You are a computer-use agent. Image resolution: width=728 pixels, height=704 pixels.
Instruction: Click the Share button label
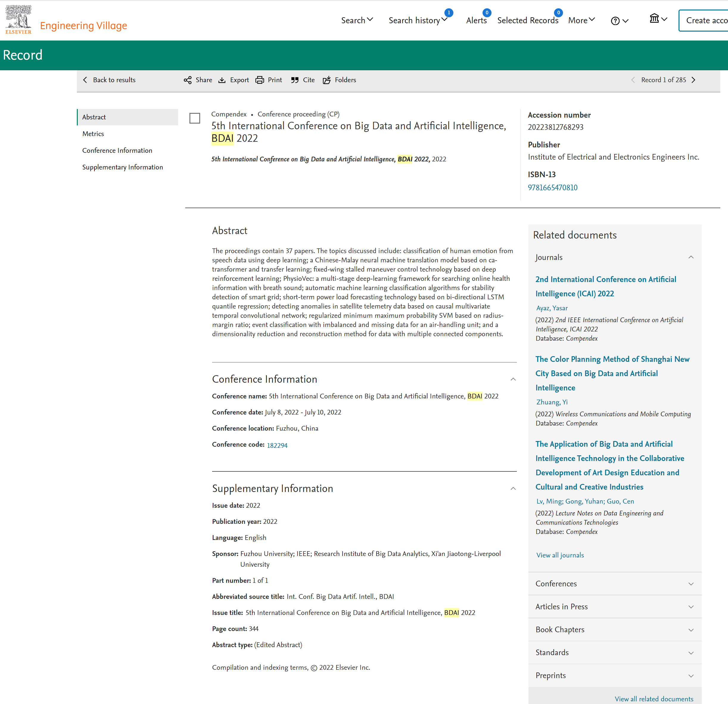[204, 80]
